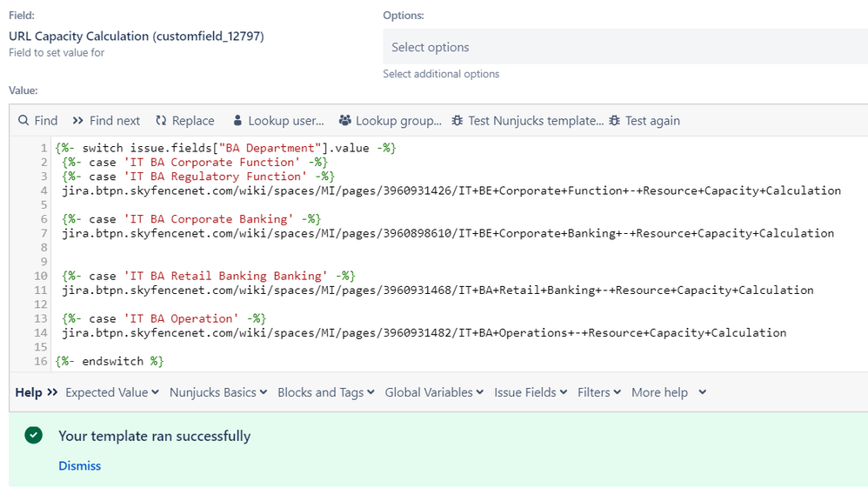Click the field name URL Capacity Calculation
The height and width of the screenshot is (501, 868).
(137, 36)
